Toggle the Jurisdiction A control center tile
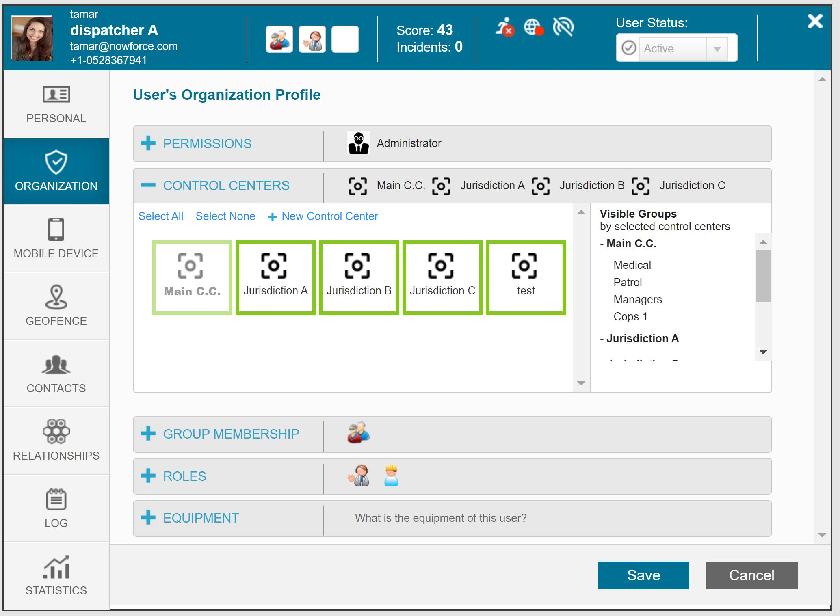 pyautogui.click(x=275, y=278)
